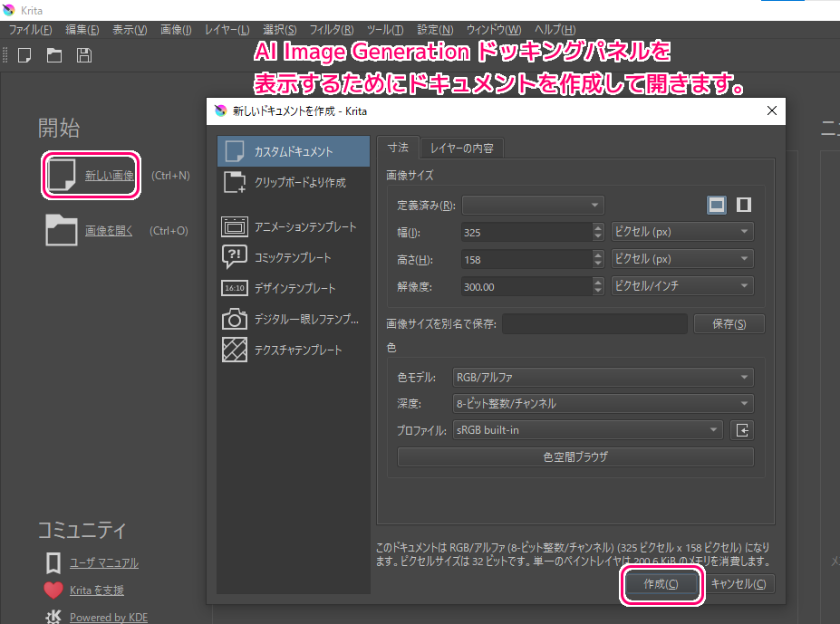
Task: Increase the resolution with up arrow
Action: 598,281
